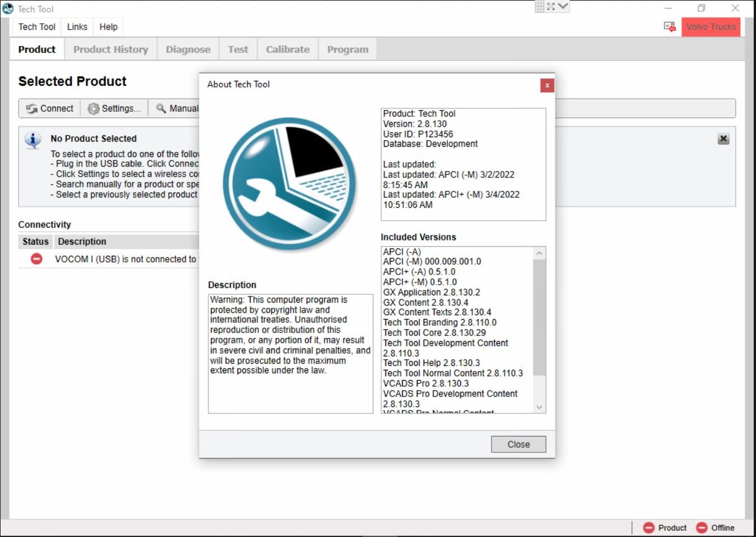
Task: Close About dialog with red X
Action: pyautogui.click(x=547, y=85)
